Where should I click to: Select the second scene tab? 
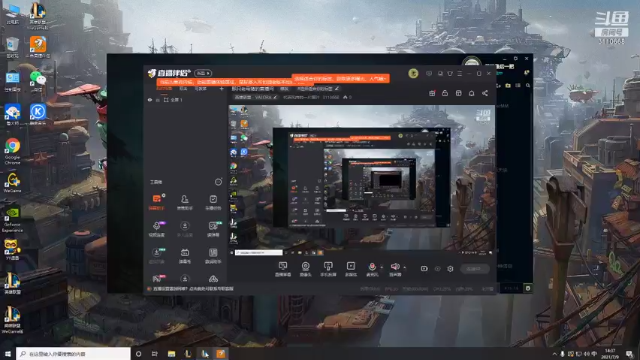click(183, 89)
